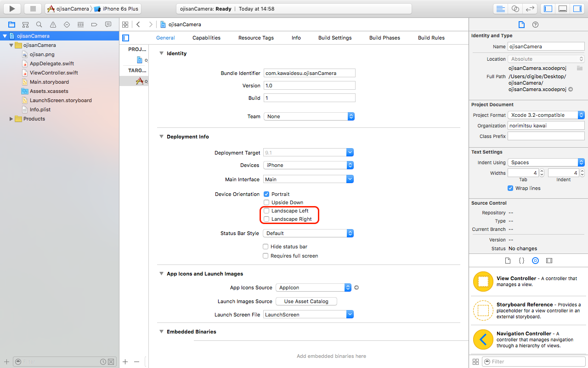The image size is (588, 368).
Task: Open the Version editor
Action: pyautogui.click(x=530, y=9)
